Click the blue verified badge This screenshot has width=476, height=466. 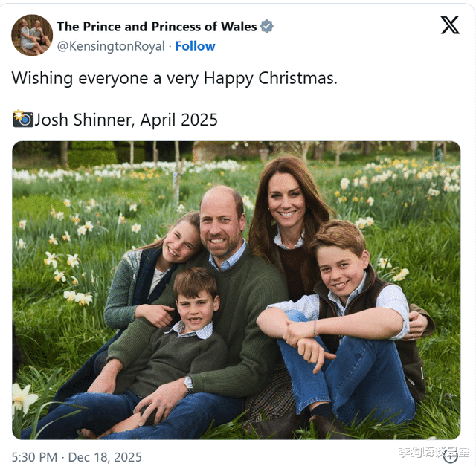coord(266,27)
